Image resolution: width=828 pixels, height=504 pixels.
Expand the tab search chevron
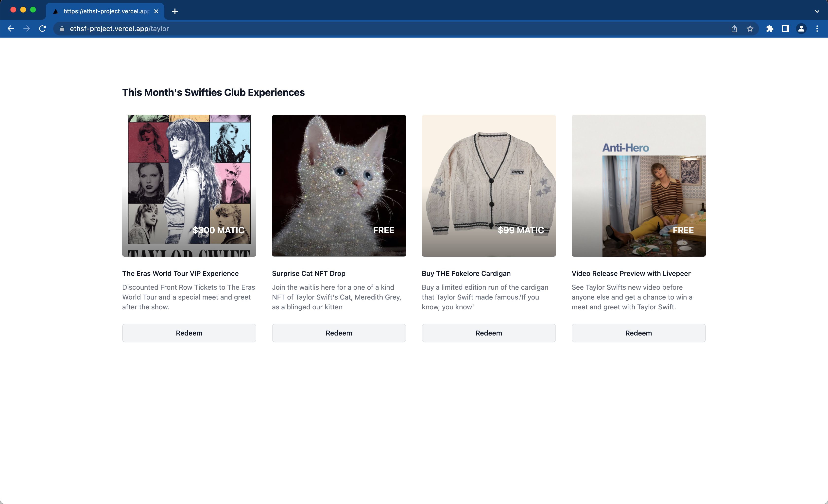pyautogui.click(x=817, y=11)
